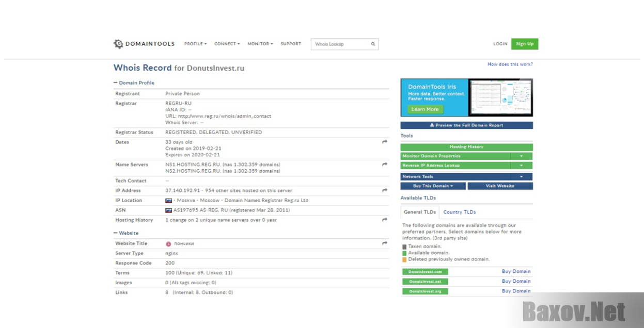
Task: Click the Expires on 2020-02-21 text
Action: [x=193, y=155]
